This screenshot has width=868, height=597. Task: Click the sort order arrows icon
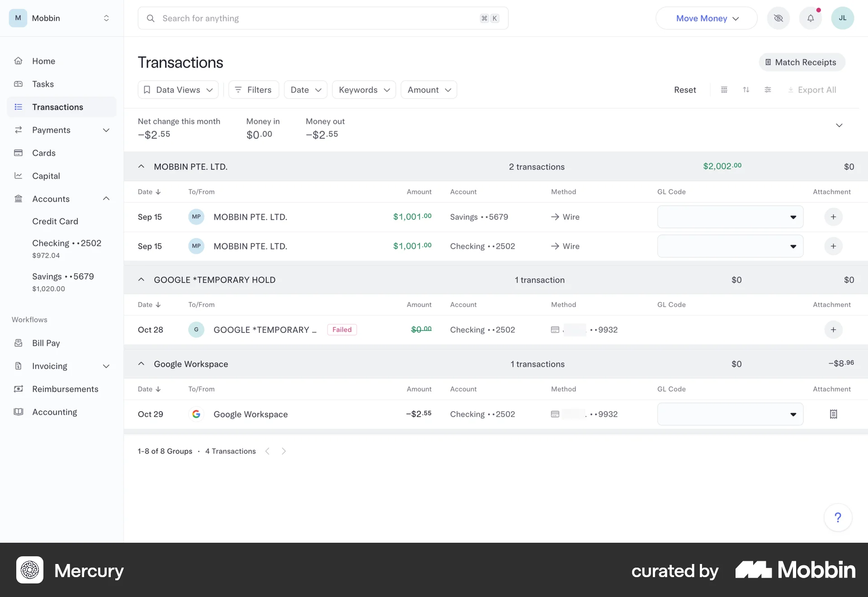point(746,90)
